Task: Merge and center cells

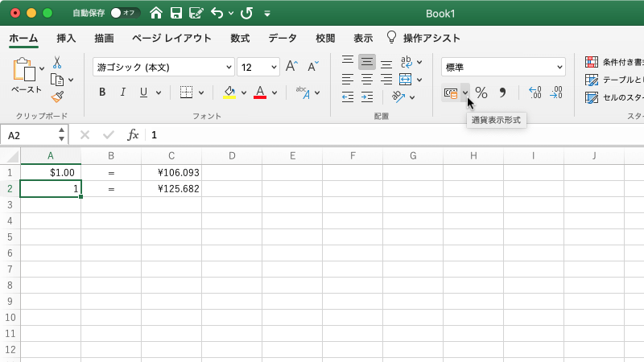Action: point(406,80)
